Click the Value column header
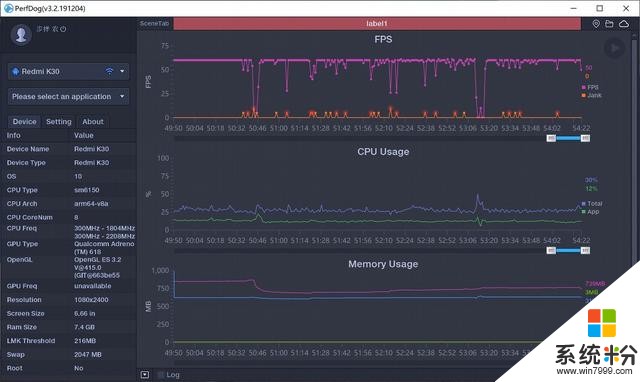The width and height of the screenshot is (640, 382). click(84, 135)
